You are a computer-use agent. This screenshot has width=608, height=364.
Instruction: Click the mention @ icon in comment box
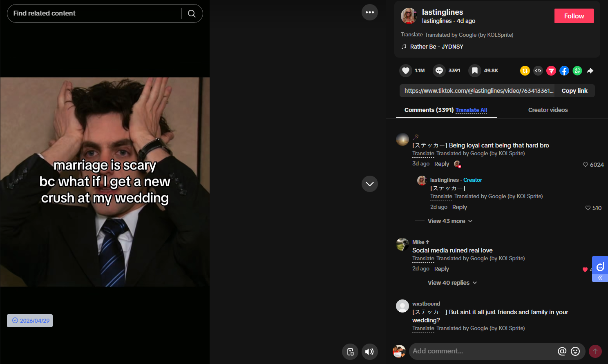[x=562, y=351]
